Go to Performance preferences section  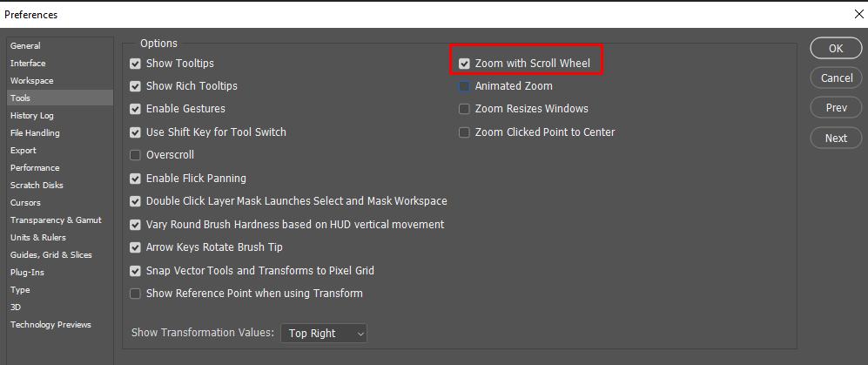tap(35, 167)
